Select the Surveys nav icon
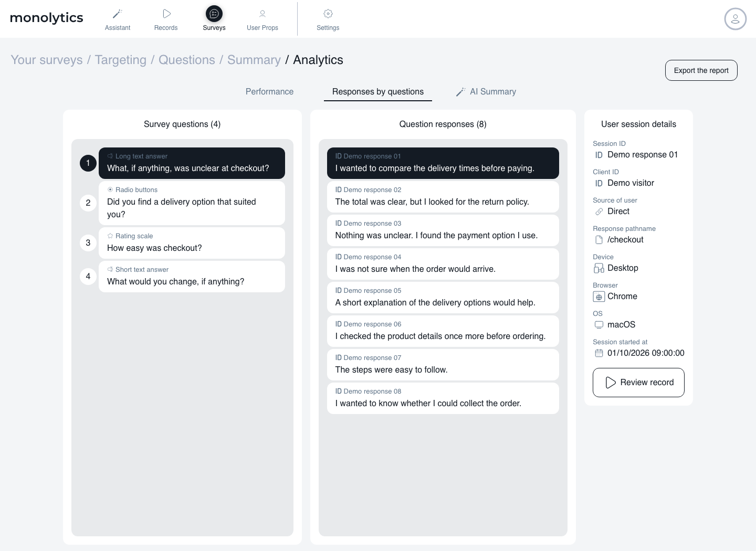 (x=214, y=14)
